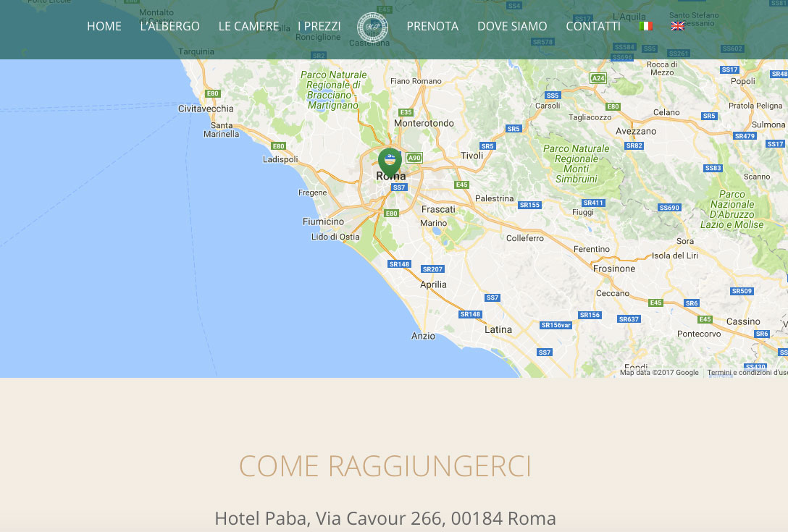788x532 pixels.
Task: Go to the CONTATTI page
Action: point(593,26)
